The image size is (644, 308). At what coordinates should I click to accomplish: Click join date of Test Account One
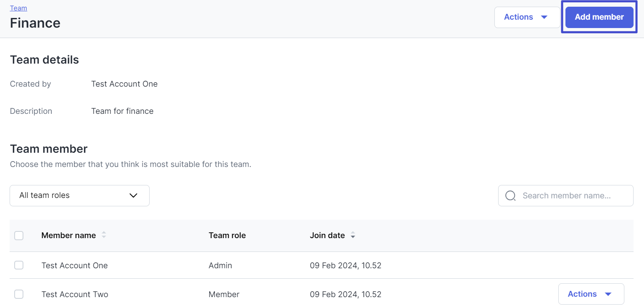tap(346, 265)
